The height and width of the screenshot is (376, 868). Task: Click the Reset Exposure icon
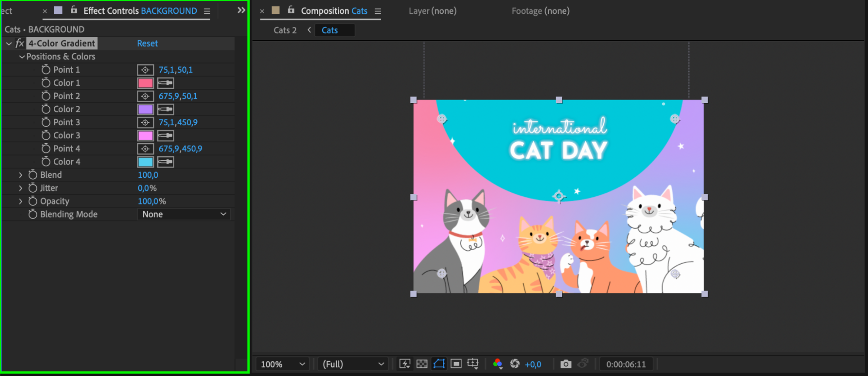tap(515, 364)
